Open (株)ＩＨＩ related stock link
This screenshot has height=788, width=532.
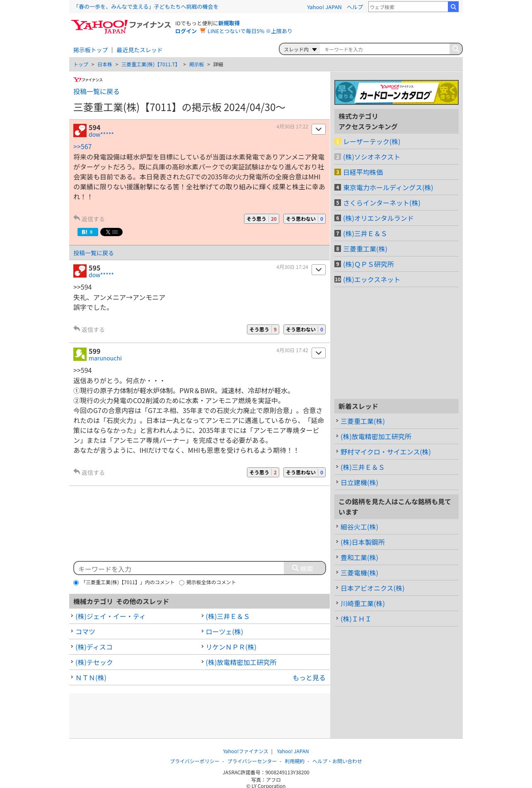355,619
